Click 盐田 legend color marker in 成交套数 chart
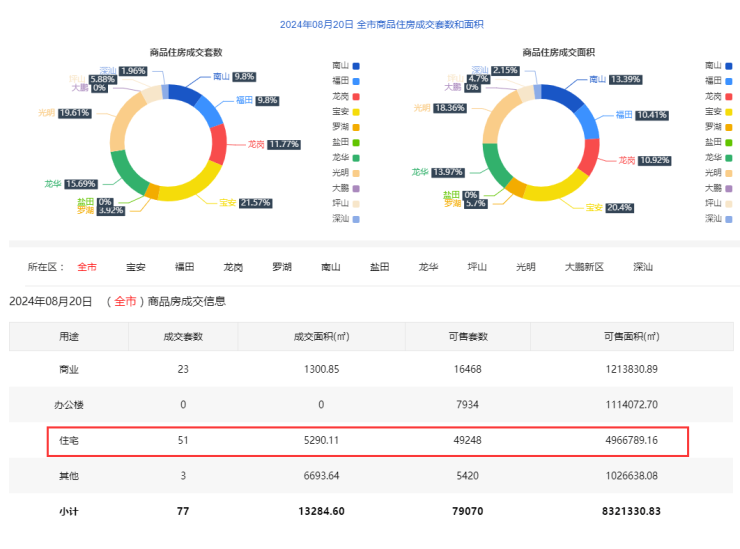 356,142
